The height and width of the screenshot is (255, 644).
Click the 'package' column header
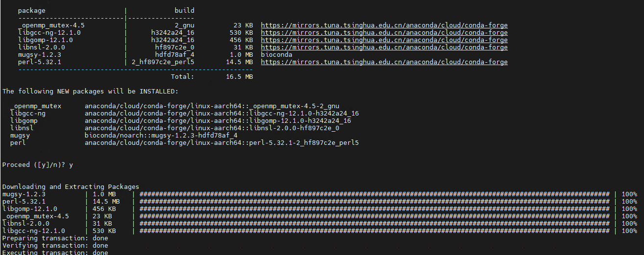coord(31,10)
